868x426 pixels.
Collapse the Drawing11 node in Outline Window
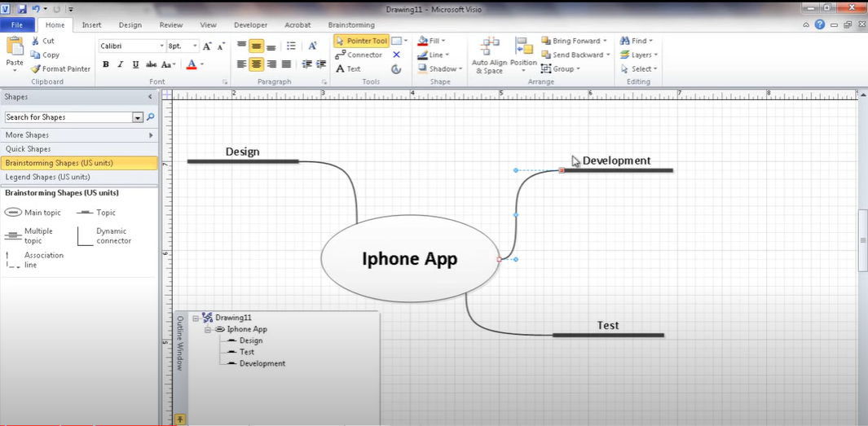pos(196,318)
